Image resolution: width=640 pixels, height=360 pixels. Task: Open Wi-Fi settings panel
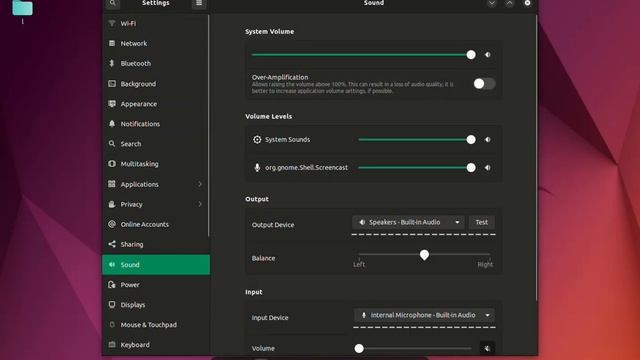[x=156, y=23]
